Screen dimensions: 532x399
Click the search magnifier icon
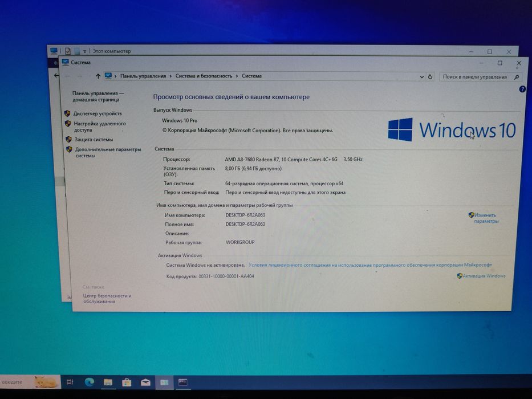[x=517, y=77]
